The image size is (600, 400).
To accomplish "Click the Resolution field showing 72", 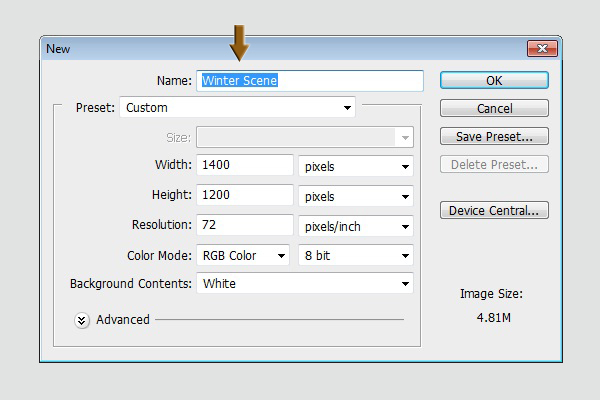I will coord(245,226).
